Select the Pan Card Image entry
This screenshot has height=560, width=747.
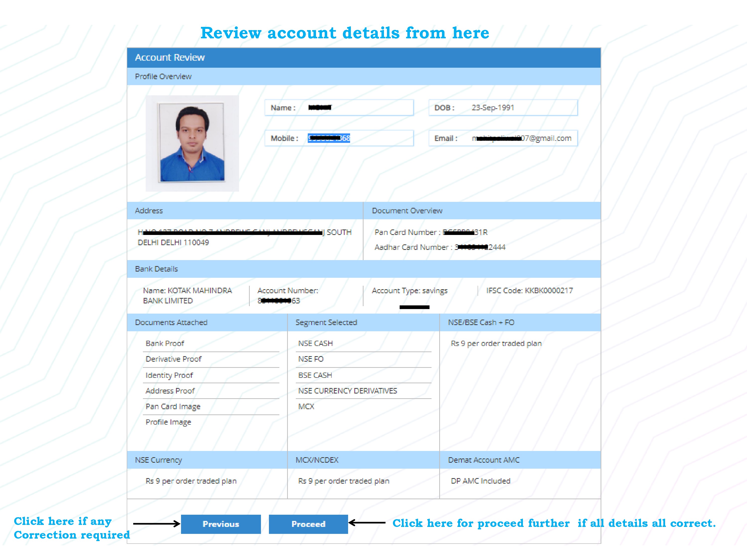(x=173, y=406)
